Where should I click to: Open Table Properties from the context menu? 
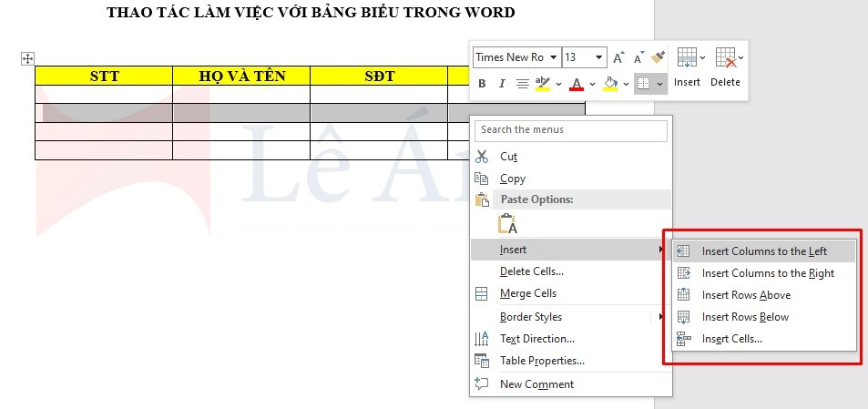(542, 361)
